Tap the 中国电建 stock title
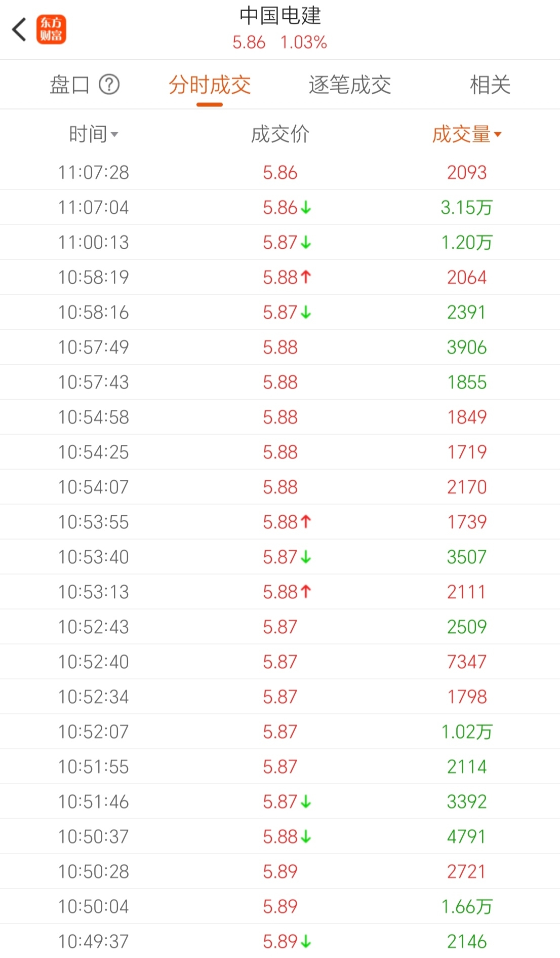Image resolution: width=560 pixels, height=958 pixels. click(280, 16)
